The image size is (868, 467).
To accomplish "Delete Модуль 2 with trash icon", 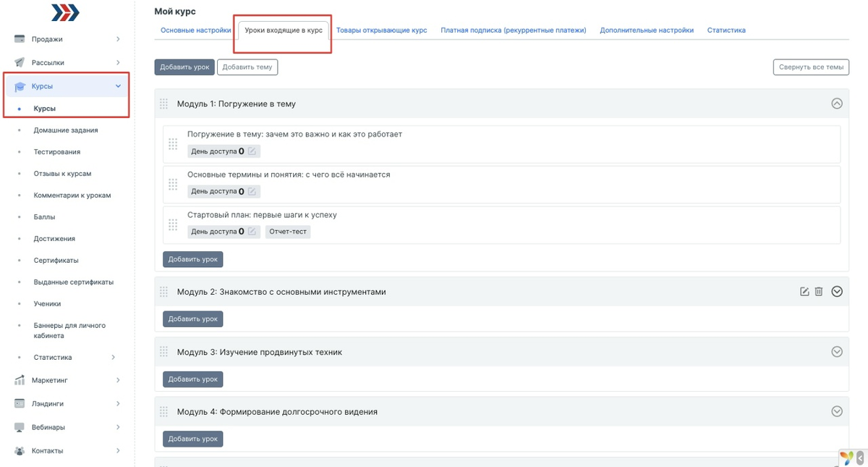I will [x=819, y=292].
